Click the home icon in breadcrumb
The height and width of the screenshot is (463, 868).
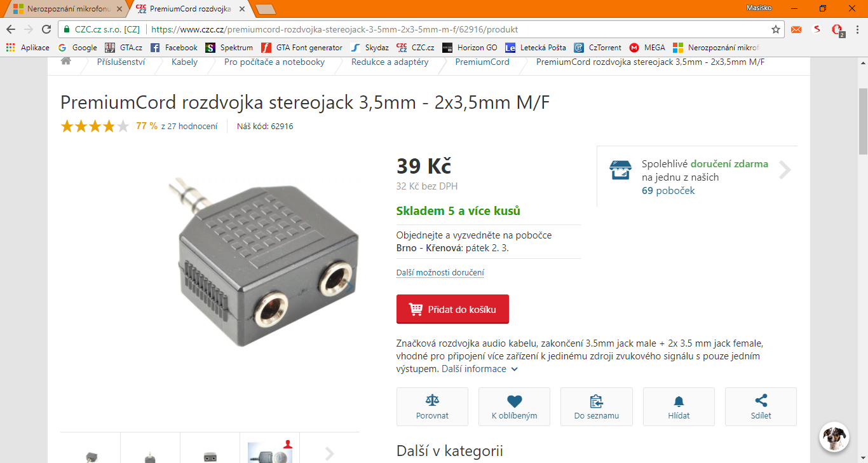point(65,62)
